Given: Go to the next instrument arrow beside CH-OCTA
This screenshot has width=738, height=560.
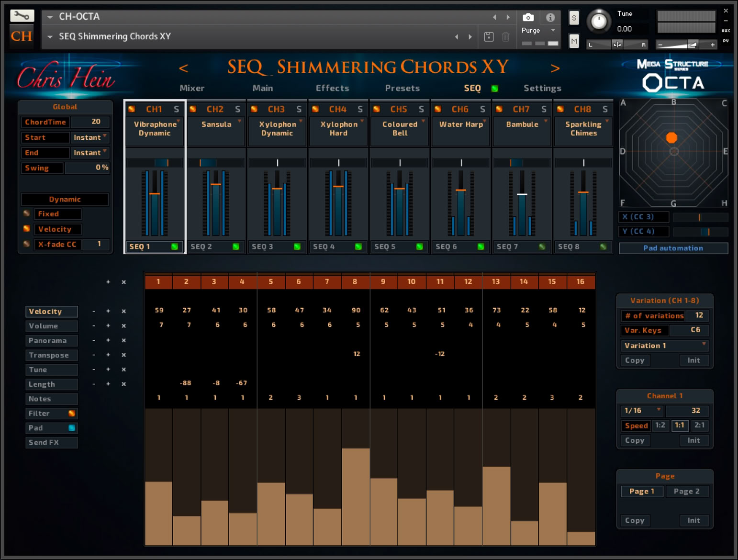Looking at the screenshot, I should click(508, 17).
